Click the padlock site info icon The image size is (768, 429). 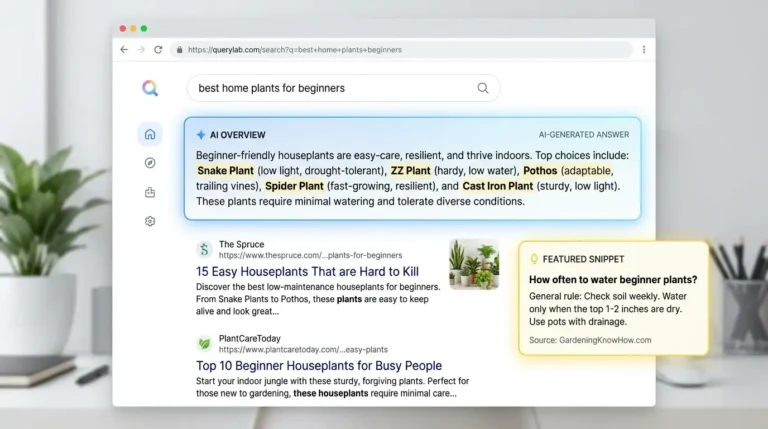pos(179,49)
